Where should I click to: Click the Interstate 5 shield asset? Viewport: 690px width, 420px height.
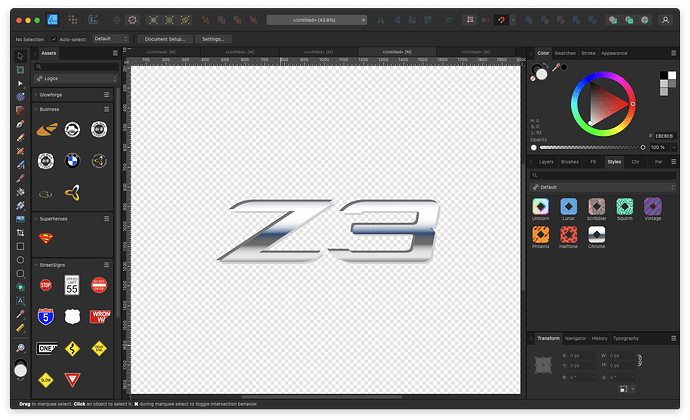[x=46, y=317]
